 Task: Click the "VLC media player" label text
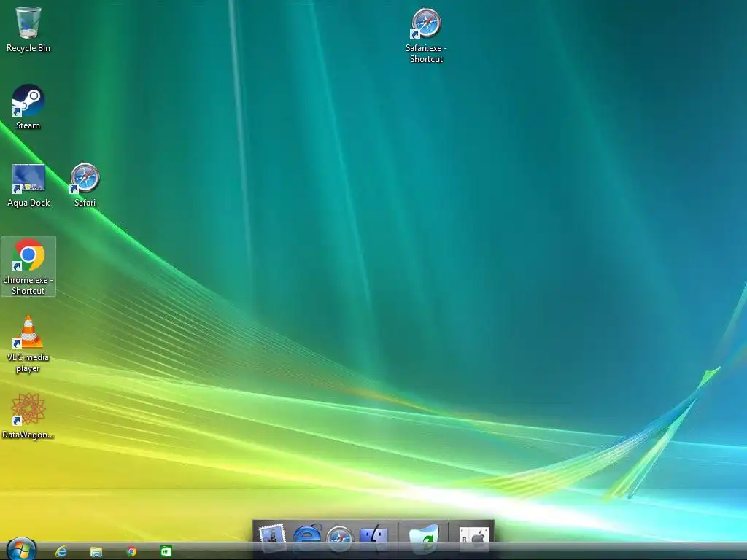click(x=28, y=363)
